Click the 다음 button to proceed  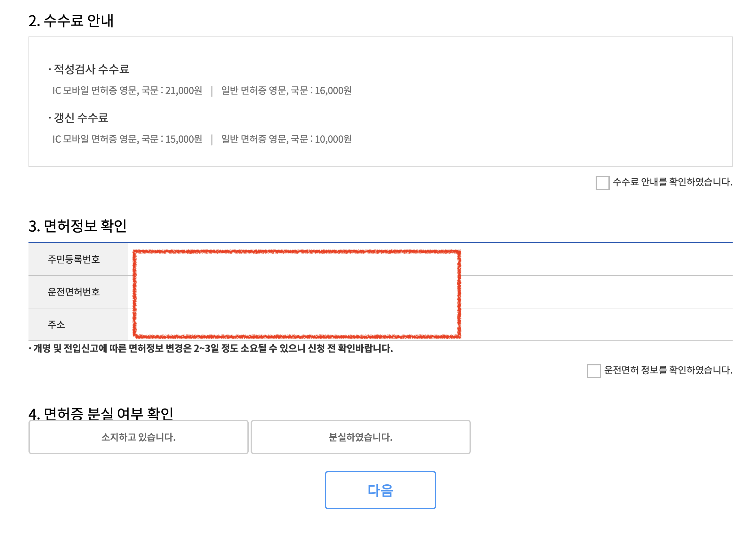click(x=380, y=490)
